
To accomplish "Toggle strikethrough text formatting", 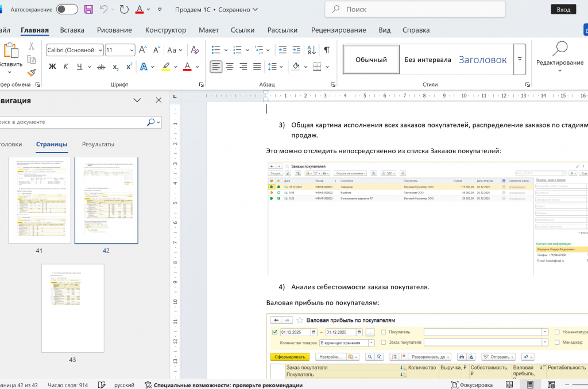I will coord(101,67).
